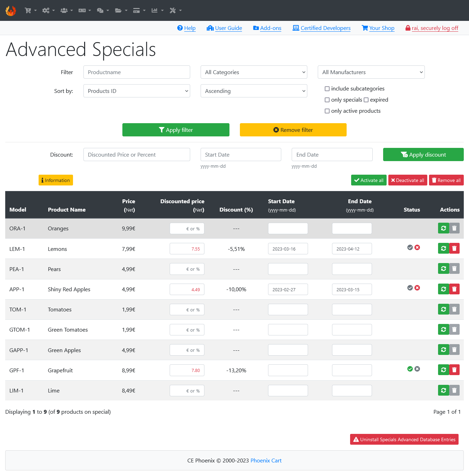469x476 pixels.
Task: Click the Phoenix flame logo
Action: [11, 11]
